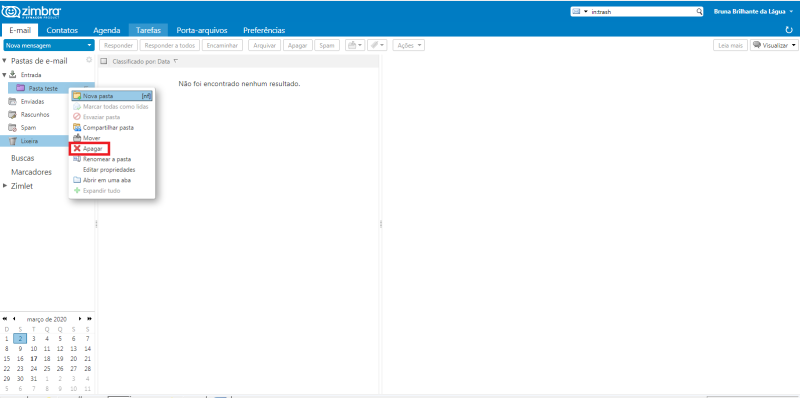Click the Classificado por Data sort header
This screenshot has width=800, height=398.
tap(141, 61)
